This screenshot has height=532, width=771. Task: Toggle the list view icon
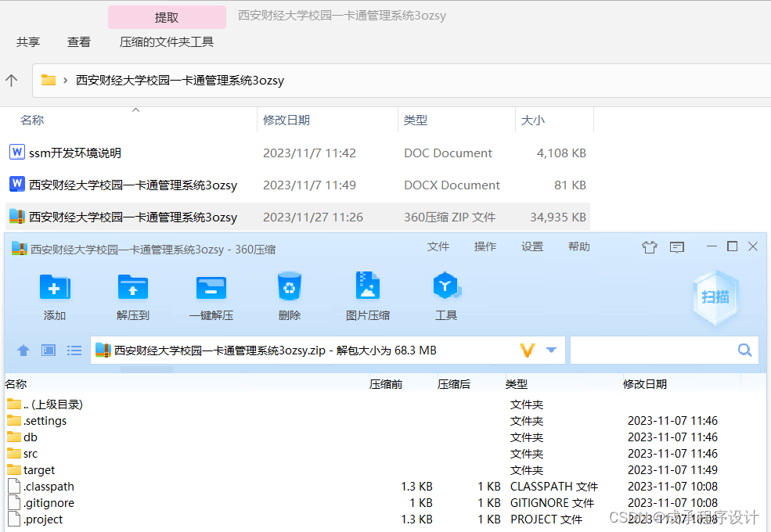tap(74, 350)
